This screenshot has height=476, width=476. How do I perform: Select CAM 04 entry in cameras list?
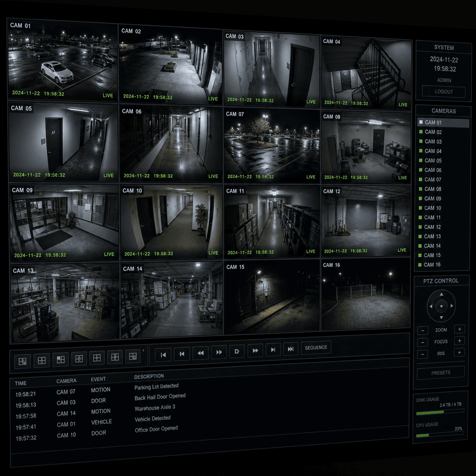point(443,151)
